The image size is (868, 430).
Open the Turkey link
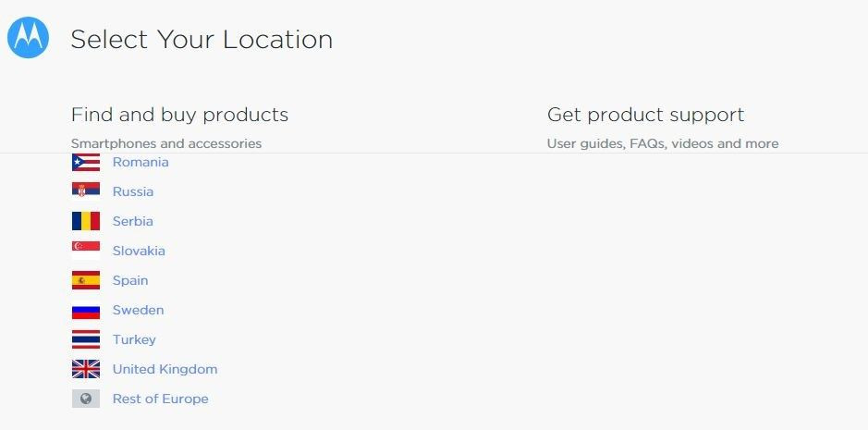coord(134,339)
